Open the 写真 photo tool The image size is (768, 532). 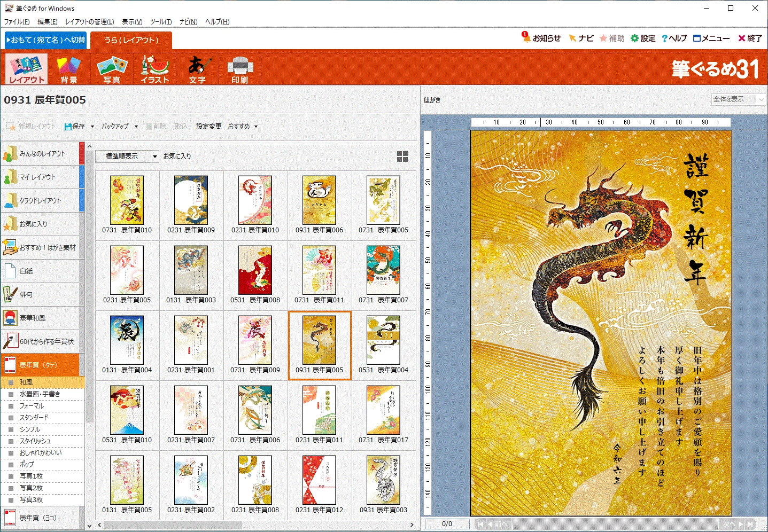(112, 69)
